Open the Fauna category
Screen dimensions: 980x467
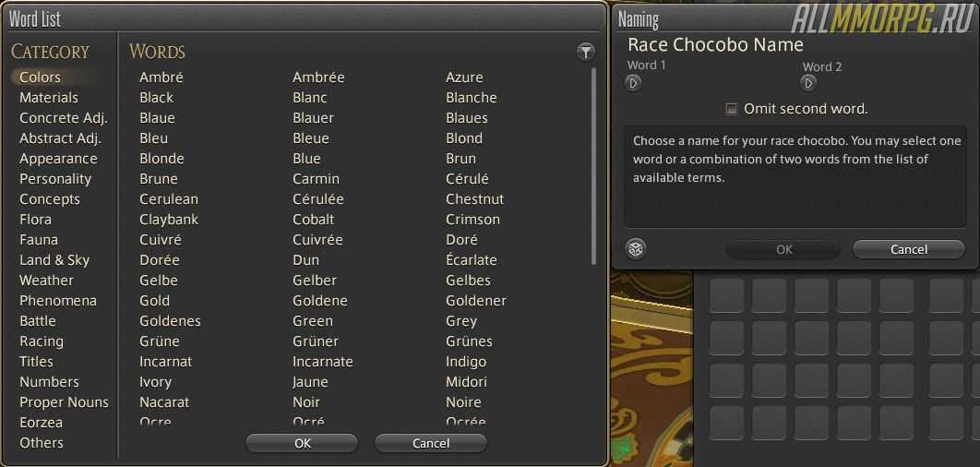click(39, 240)
